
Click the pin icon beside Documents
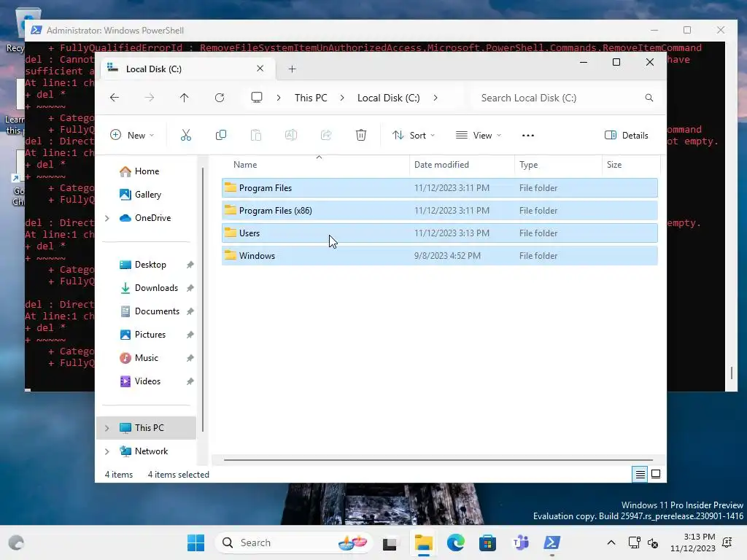(x=190, y=311)
